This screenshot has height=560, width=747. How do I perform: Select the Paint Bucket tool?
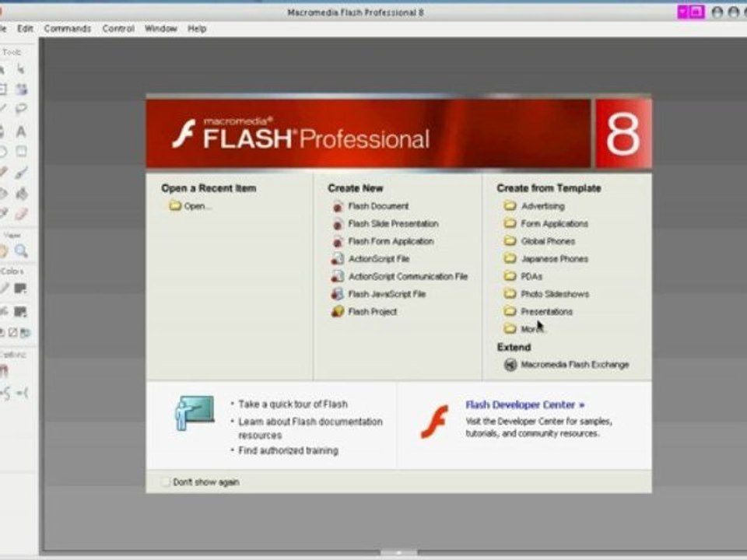tap(21, 194)
